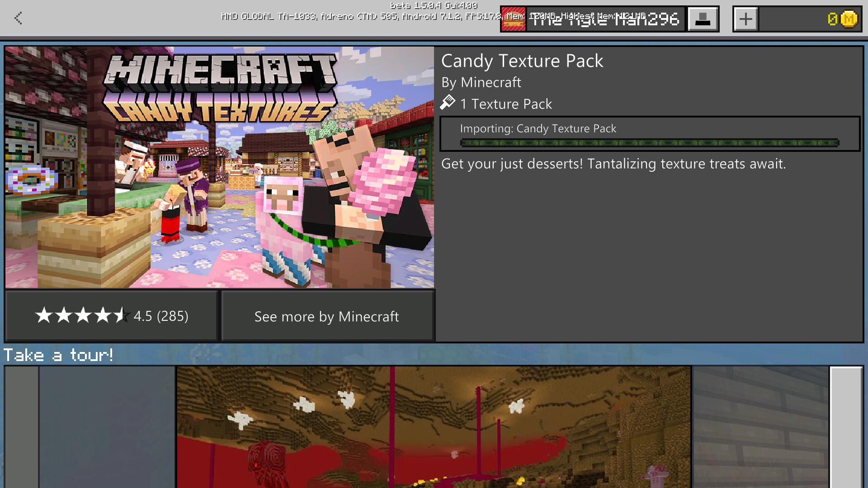Click the By Minecraft creator text
This screenshot has height=488, width=868.
pos(481,82)
